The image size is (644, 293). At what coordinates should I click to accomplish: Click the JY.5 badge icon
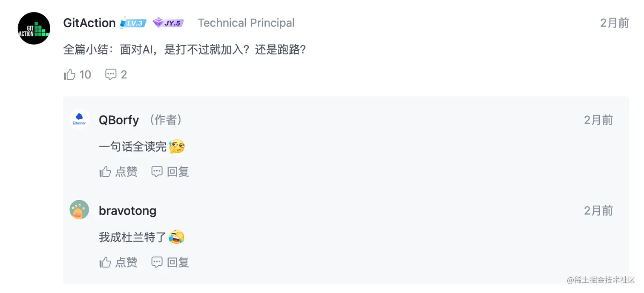pyautogui.click(x=168, y=23)
